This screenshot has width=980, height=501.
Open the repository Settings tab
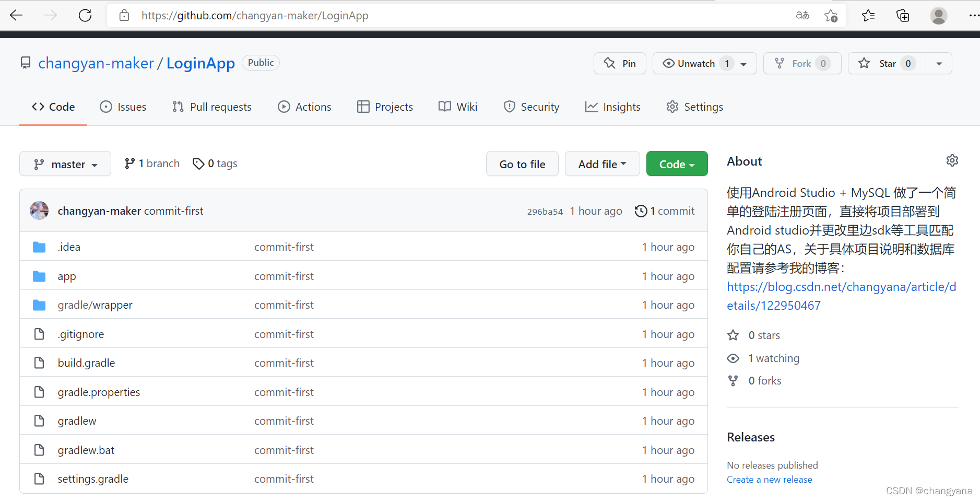(695, 107)
